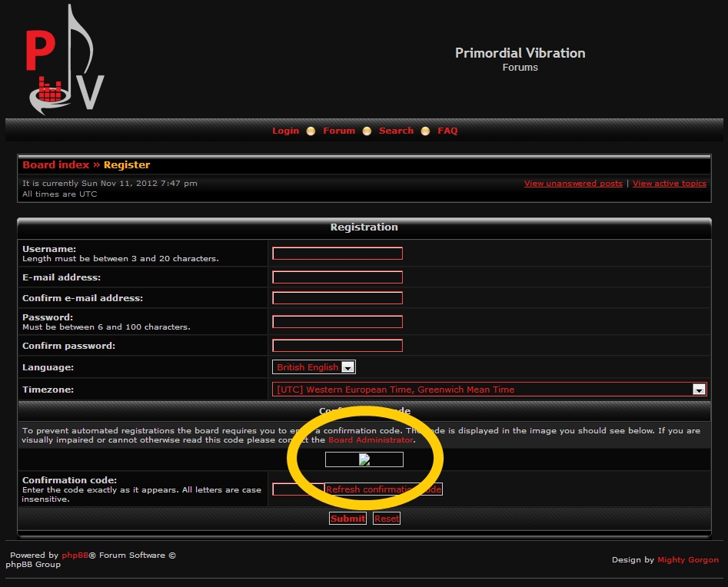Click the E-mail address input field
Screen dimensions: 728x587
(337, 277)
